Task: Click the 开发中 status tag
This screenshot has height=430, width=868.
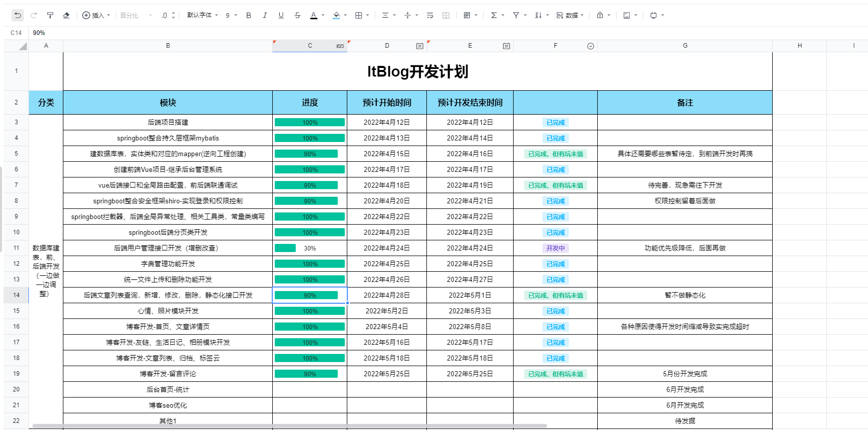Action: [x=556, y=248]
